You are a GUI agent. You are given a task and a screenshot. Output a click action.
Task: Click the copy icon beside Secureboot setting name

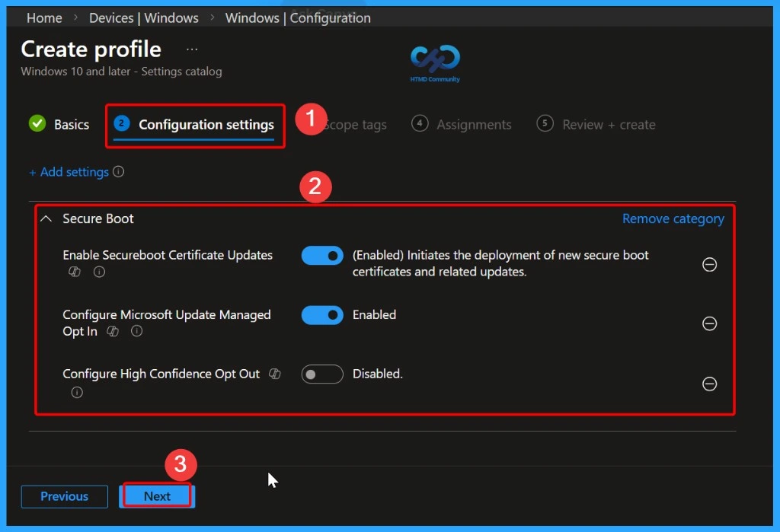(74, 272)
